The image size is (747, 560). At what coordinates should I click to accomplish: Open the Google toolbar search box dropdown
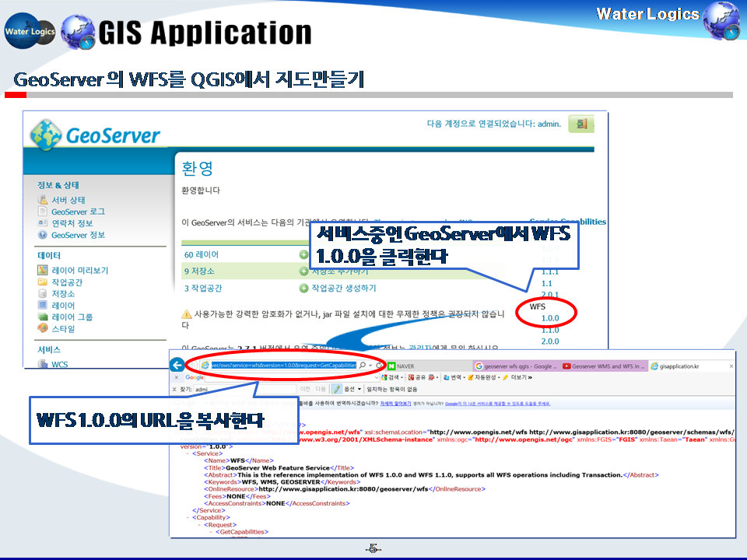pyautogui.click(x=377, y=378)
